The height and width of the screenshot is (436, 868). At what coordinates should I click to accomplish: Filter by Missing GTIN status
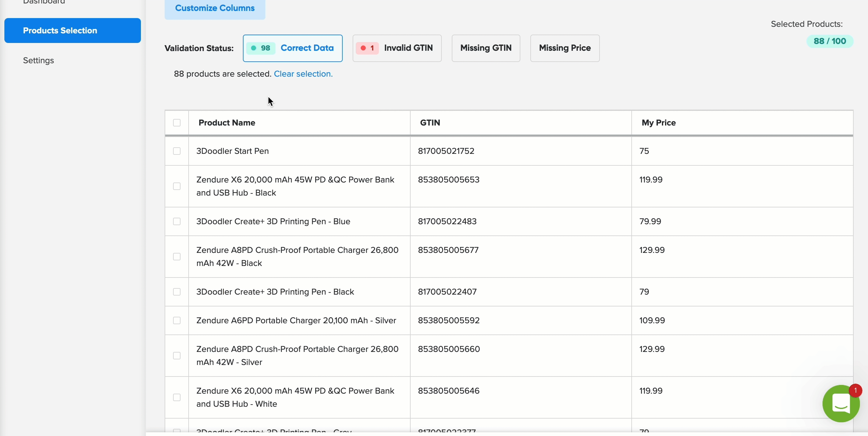pyautogui.click(x=486, y=48)
